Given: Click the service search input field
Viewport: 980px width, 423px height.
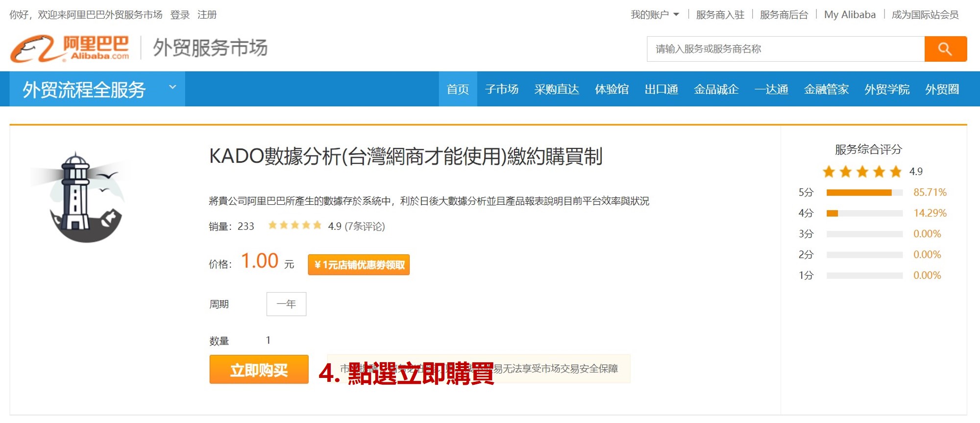Looking at the screenshot, I should tap(785, 49).
